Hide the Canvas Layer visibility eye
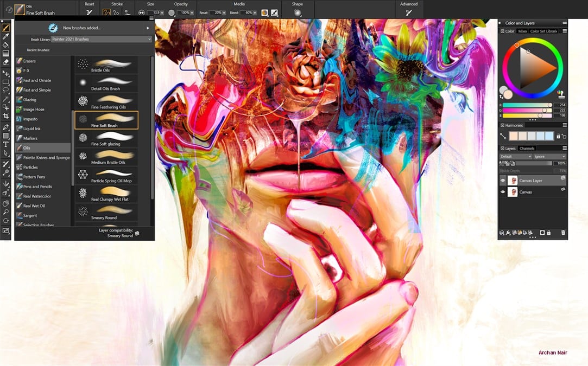 [x=502, y=181]
